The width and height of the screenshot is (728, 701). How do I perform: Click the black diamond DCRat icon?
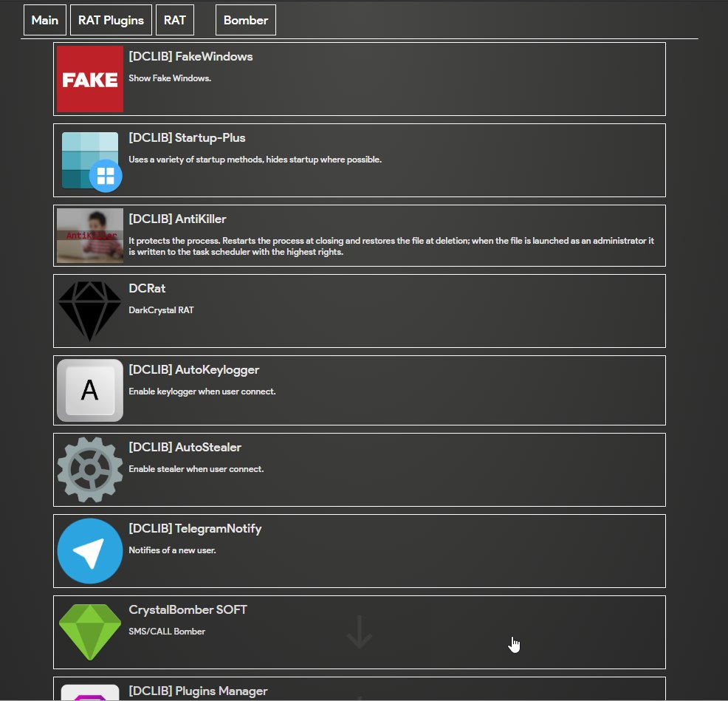point(90,311)
